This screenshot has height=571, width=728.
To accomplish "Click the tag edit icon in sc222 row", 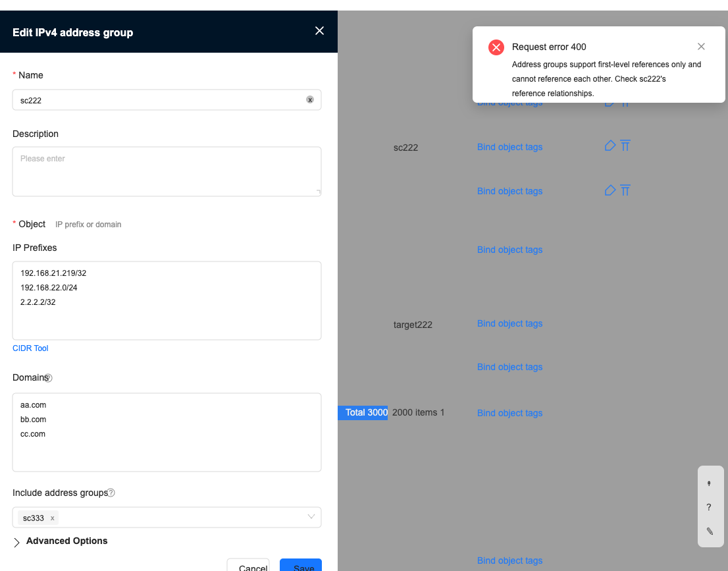I will pyautogui.click(x=610, y=146).
